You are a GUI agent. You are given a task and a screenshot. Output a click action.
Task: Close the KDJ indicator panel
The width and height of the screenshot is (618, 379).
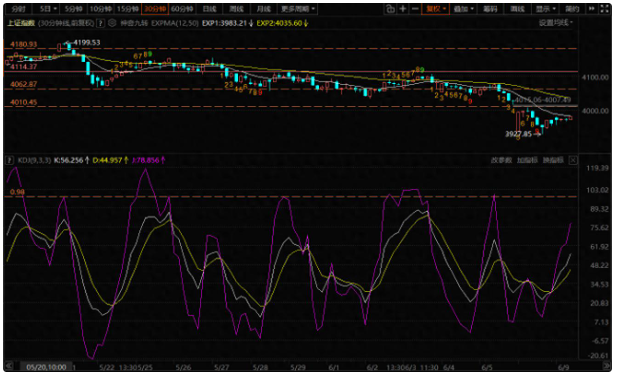click(x=573, y=160)
